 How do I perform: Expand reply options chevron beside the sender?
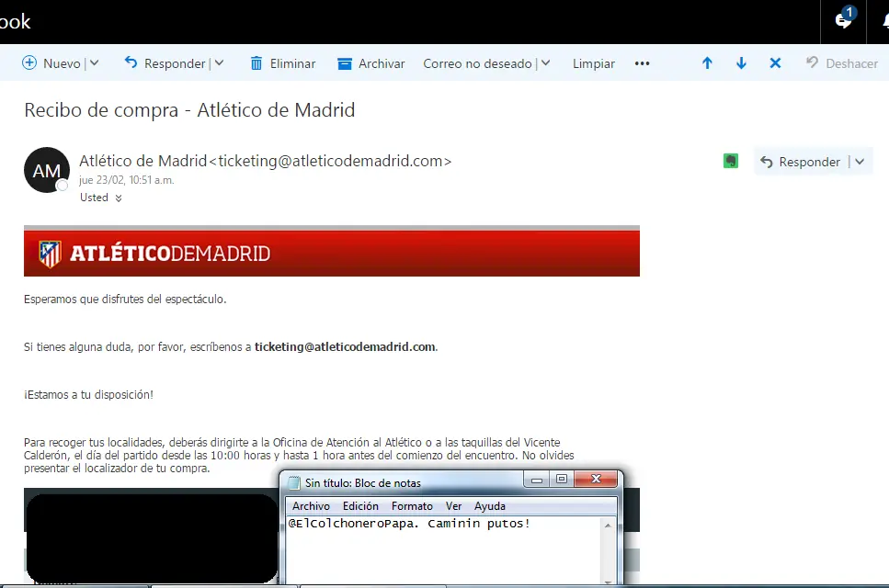pos(860,162)
